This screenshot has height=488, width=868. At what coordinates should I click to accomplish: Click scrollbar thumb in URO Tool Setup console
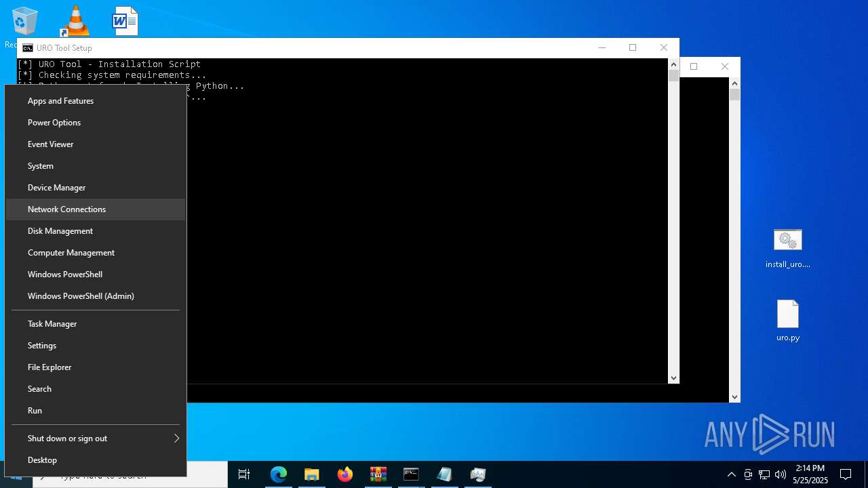tap(673, 75)
